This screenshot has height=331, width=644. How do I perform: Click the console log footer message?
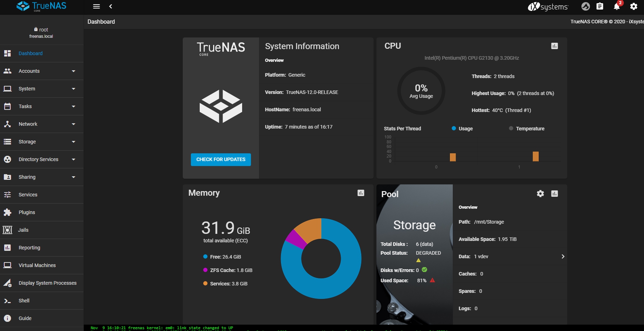[x=162, y=328]
